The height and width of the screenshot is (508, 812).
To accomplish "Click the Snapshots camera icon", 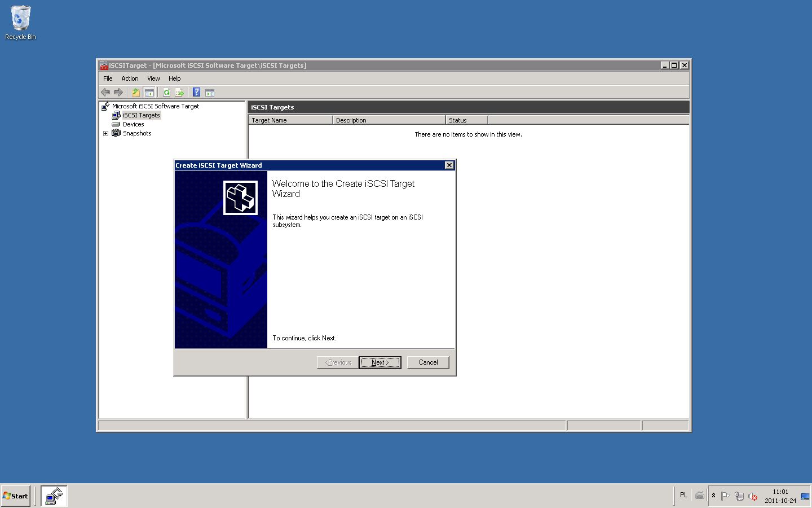I will pyautogui.click(x=116, y=133).
